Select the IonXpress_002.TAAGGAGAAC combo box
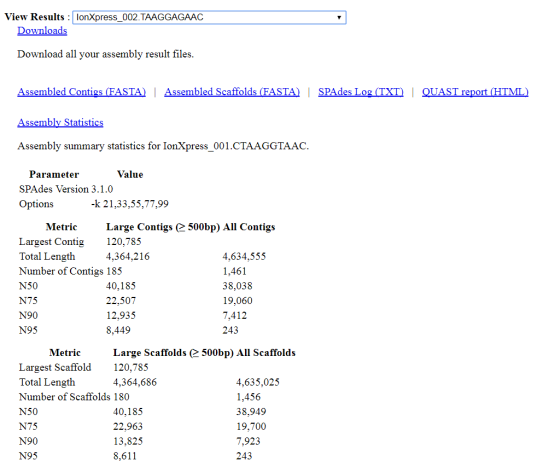543x467 pixels. tap(209, 17)
